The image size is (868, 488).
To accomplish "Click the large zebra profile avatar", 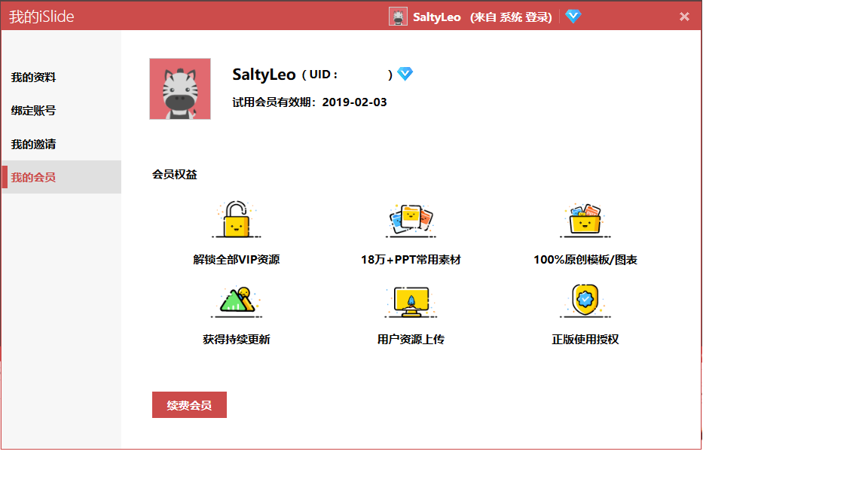I will (180, 89).
